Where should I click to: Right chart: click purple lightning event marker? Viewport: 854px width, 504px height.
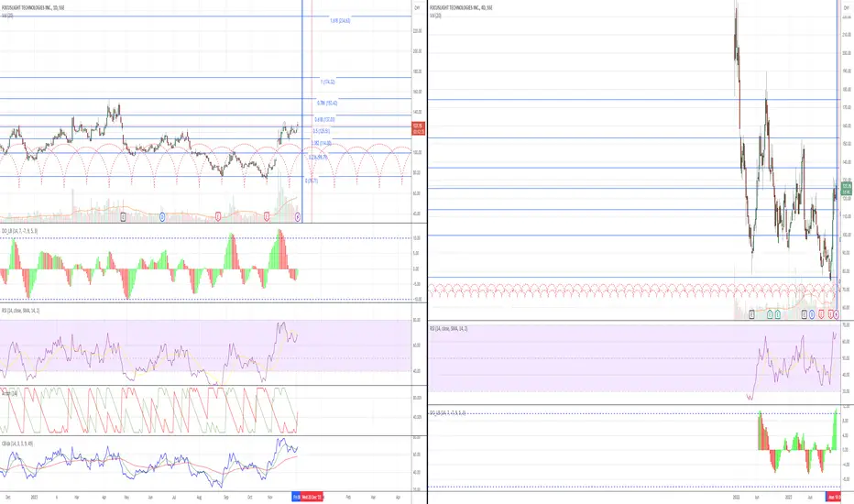(x=836, y=314)
